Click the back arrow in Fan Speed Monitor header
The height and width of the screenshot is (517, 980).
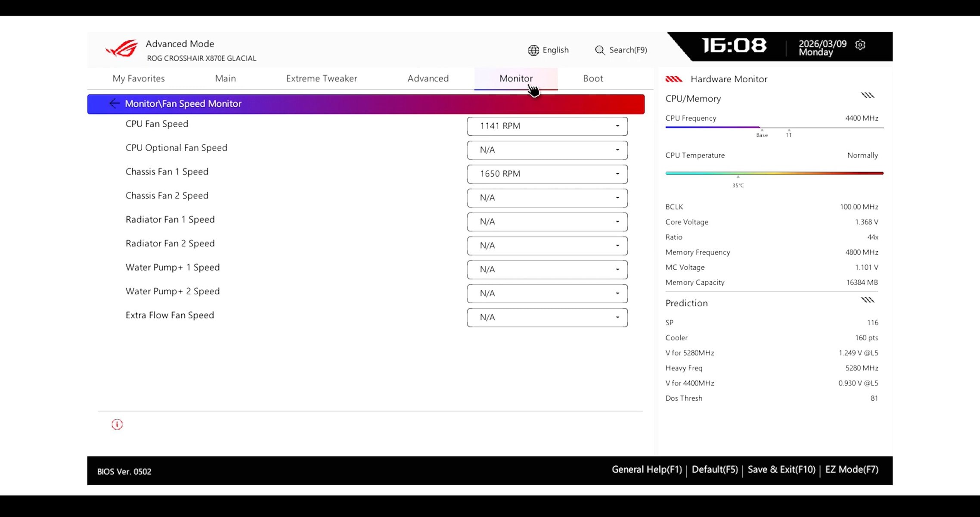pyautogui.click(x=114, y=103)
